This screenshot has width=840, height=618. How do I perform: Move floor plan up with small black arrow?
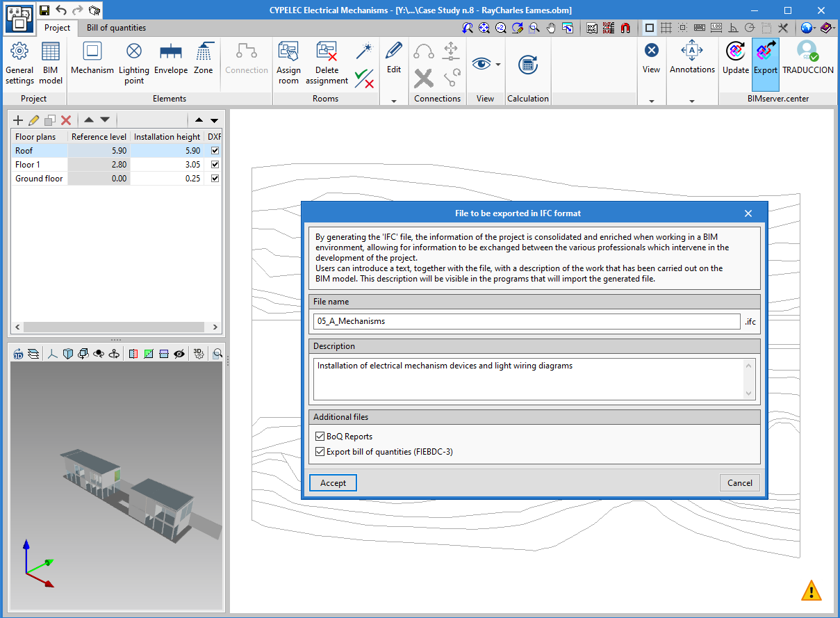(x=199, y=120)
